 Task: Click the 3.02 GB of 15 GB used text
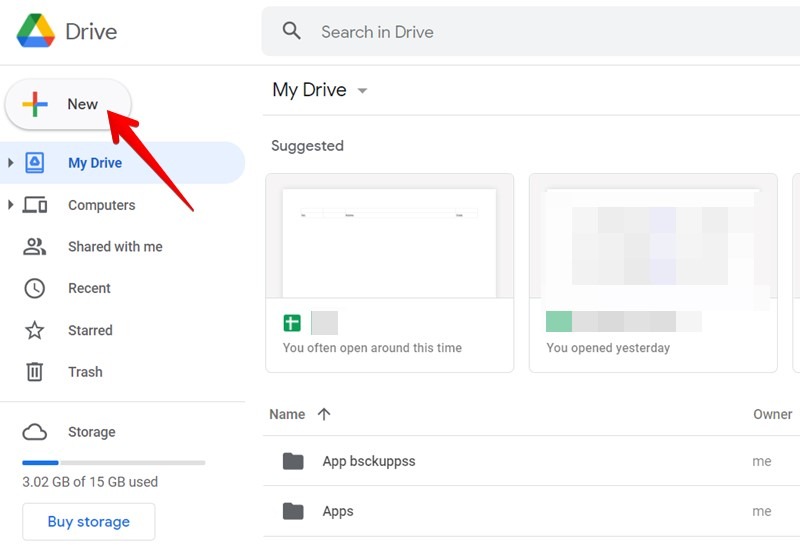[x=90, y=482]
